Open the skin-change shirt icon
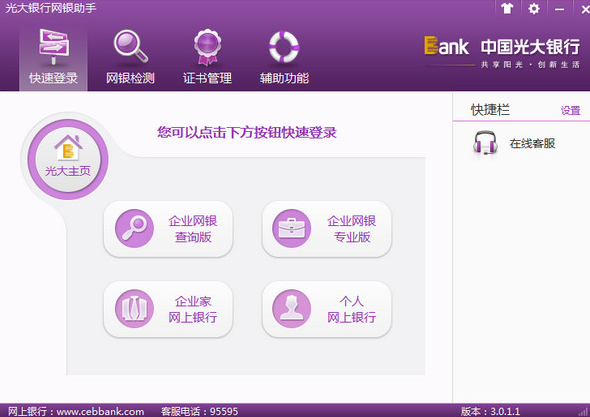The width and height of the screenshot is (590, 417). click(x=507, y=8)
